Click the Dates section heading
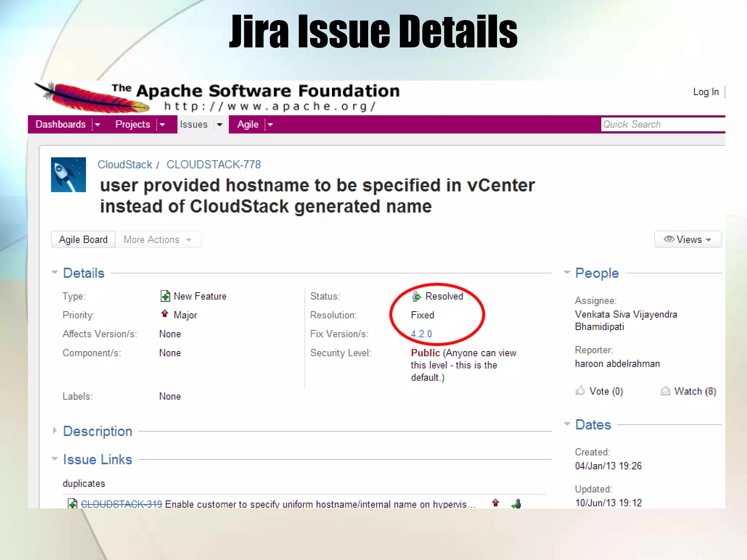This screenshot has height=560, width=747. tap(593, 425)
